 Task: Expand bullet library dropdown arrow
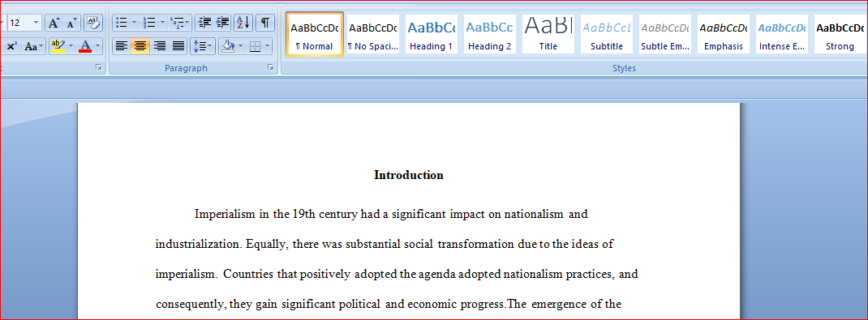tap(134, 23)
